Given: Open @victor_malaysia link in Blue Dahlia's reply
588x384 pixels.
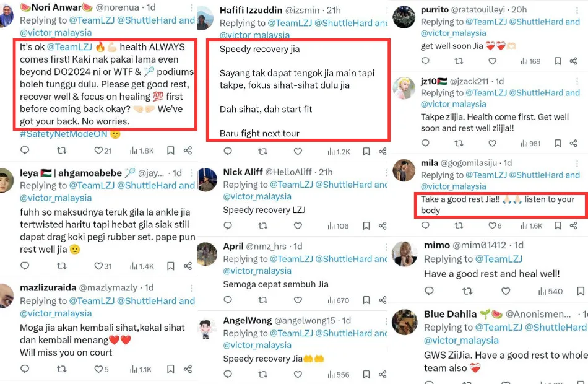Looking at the screenshot, I should [461, 341].
